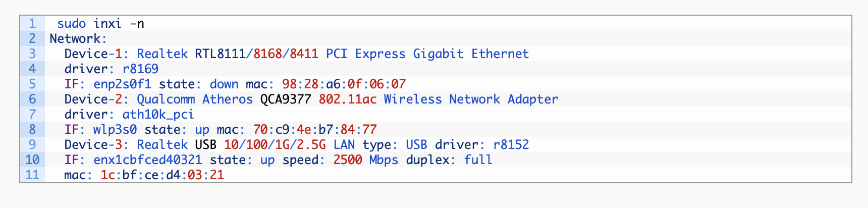Image resolution: width=868 pixels, height=208 pixels.
Task: Click the 'wlp3s0' interface name
Action: (x=115, y=130)
